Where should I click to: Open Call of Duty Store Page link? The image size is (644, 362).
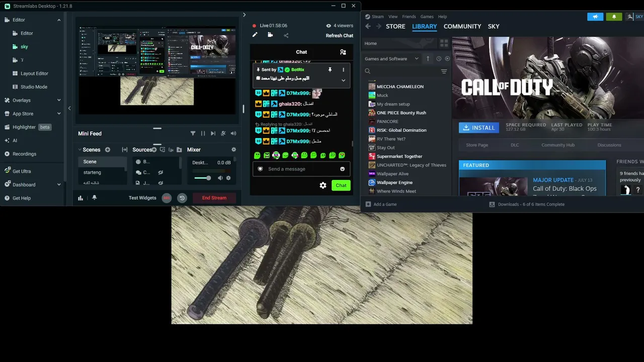coord(477,145)
